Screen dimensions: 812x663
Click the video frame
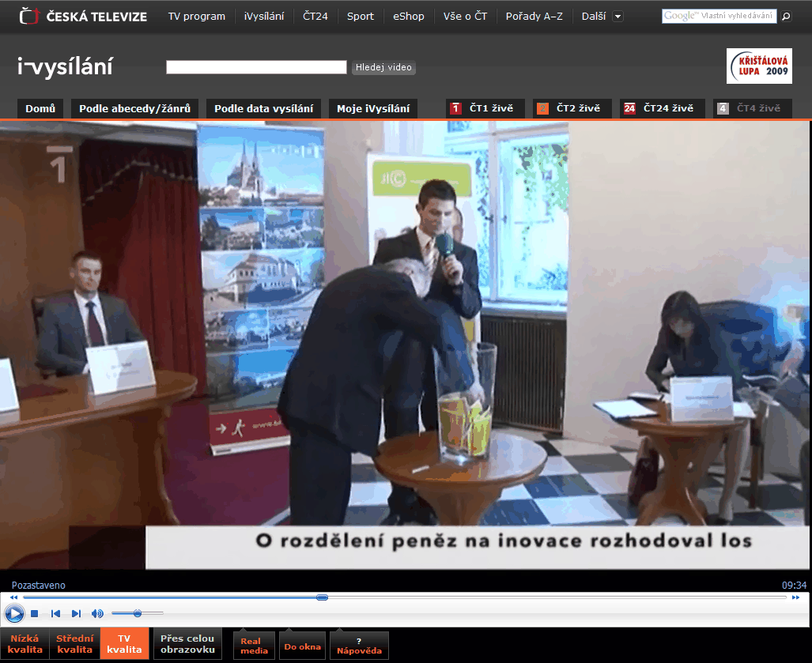405,345
